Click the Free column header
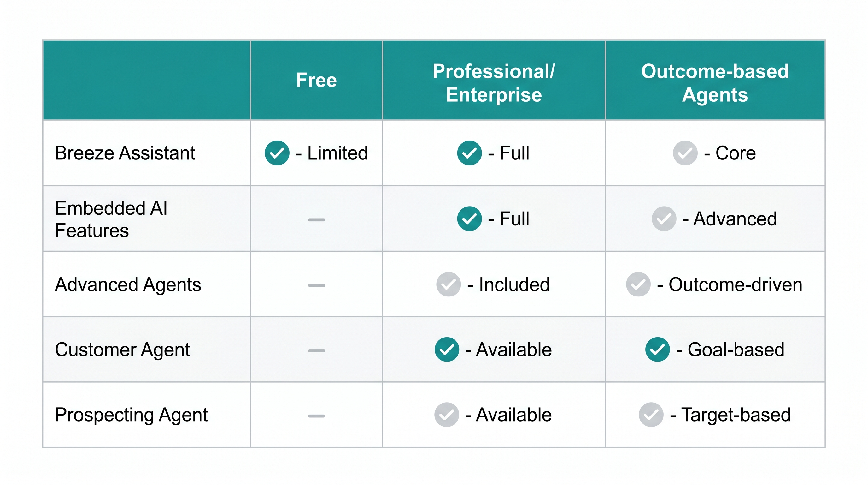The height and width of the screenshot is (485, 868). (316, 80)
